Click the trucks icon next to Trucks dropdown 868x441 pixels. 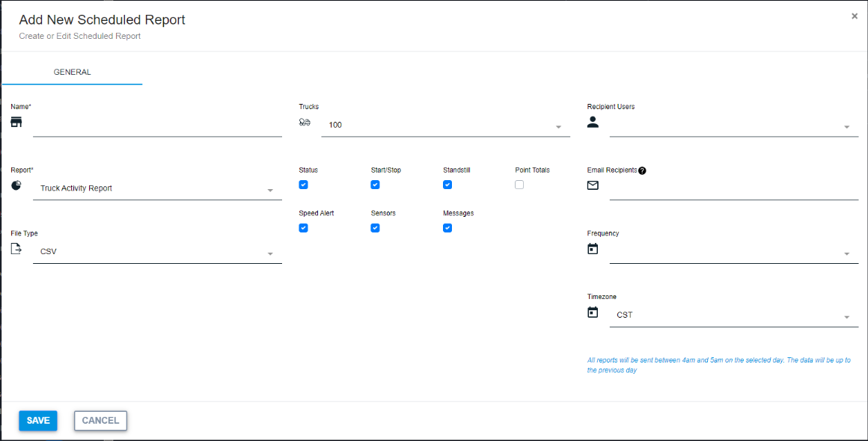click(305, 123)
